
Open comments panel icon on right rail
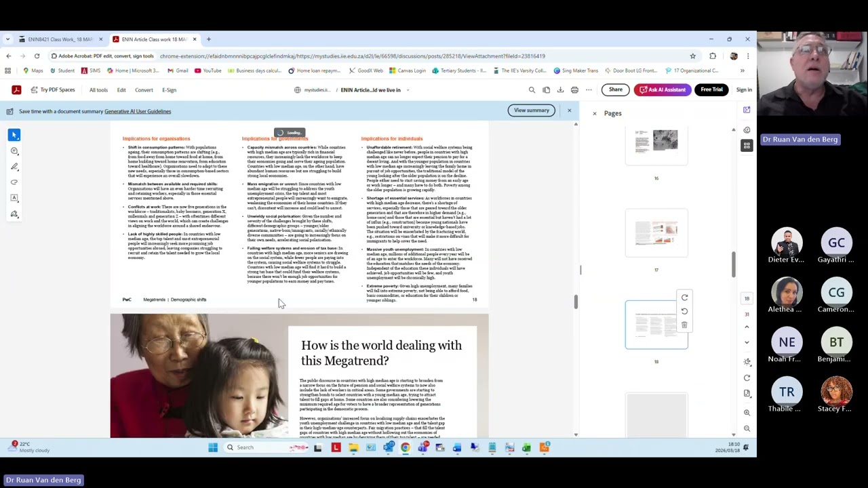pyautogui.click(x=747, y=129)
